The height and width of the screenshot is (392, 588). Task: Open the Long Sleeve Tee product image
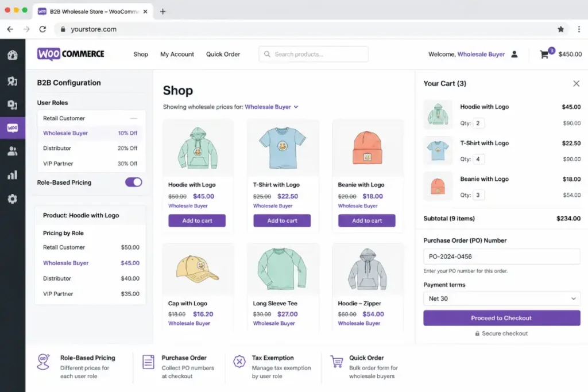click(283, 269)
